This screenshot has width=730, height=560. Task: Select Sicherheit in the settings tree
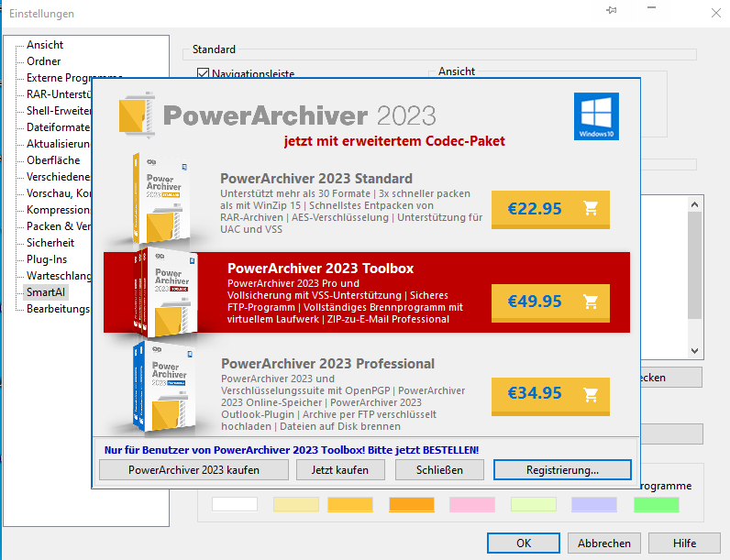[50, 243]
